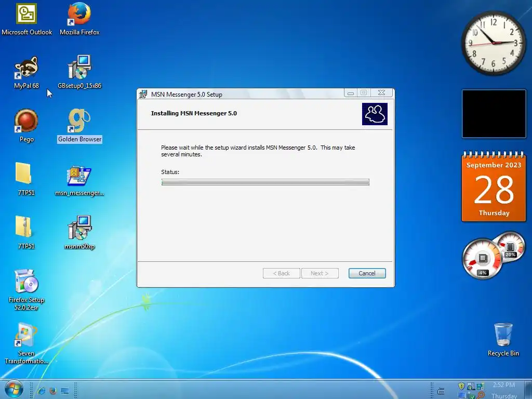Click the installation status progress bar
This screenshot has height=399, width=532.
(x=265, y=182)
